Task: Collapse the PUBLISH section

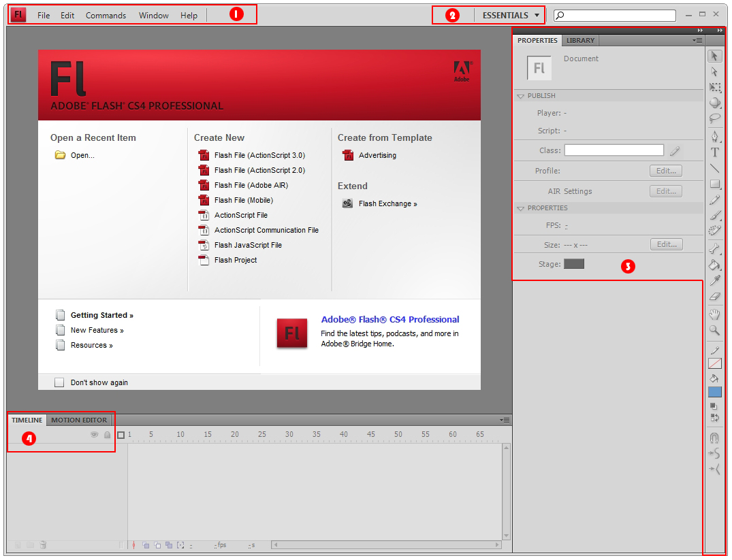Action: [x=522, y=95]
